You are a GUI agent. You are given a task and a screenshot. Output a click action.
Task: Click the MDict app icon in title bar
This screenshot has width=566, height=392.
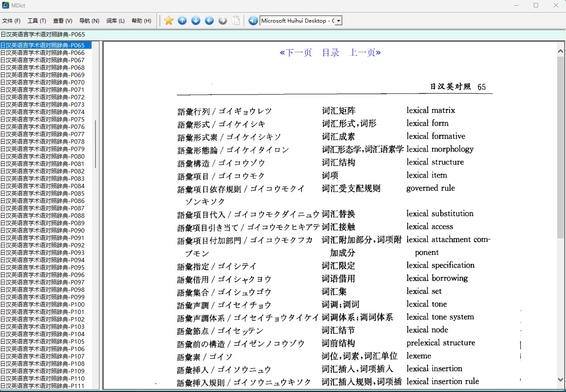(x=5, y=5)
